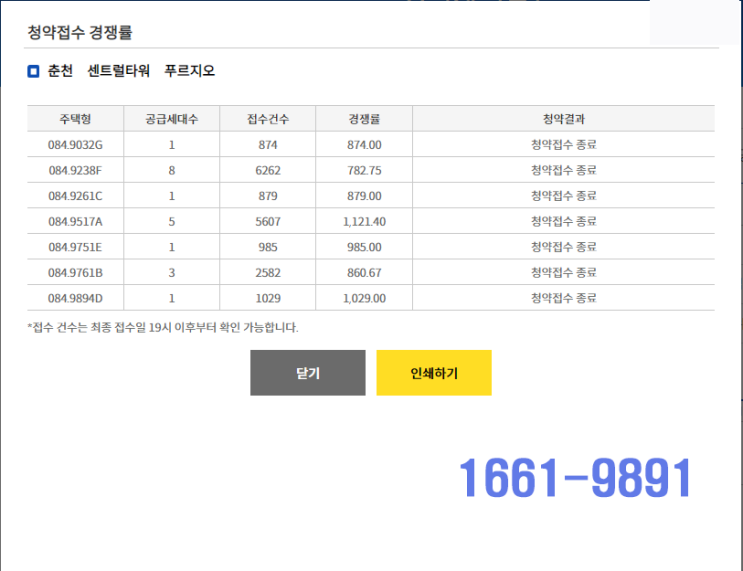This screenshot has height=571, width=743.
Task: Select housing type 084.9761B cell
Action: (75, 272)
